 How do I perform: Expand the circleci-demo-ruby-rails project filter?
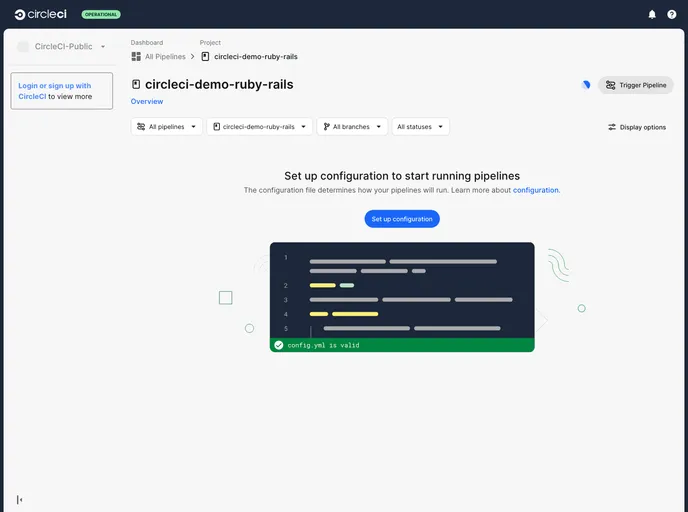point(259,127)
